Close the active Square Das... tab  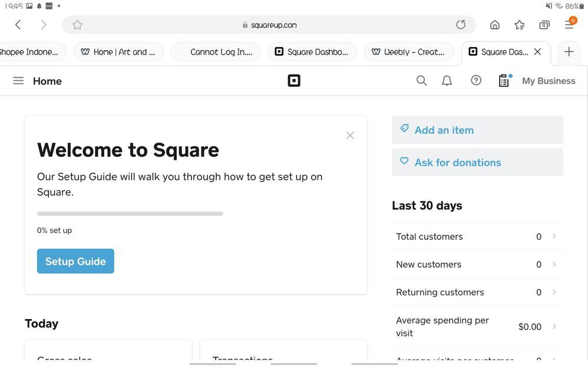pyautogui.click(x=538, y=52)
